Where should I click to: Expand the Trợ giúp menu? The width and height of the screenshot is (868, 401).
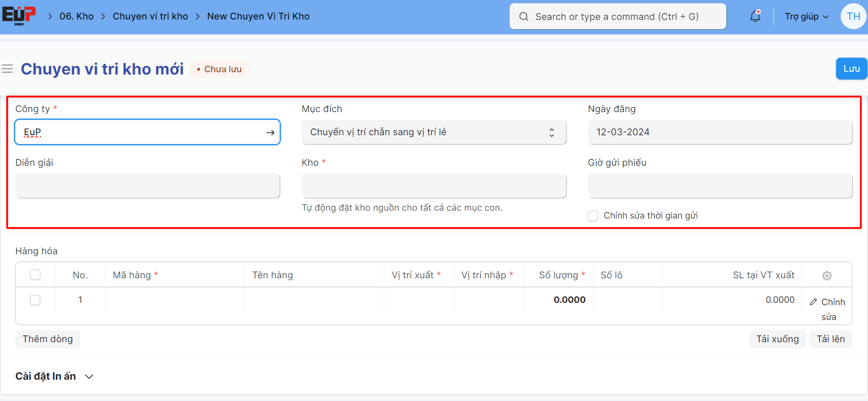pos(806,17)
